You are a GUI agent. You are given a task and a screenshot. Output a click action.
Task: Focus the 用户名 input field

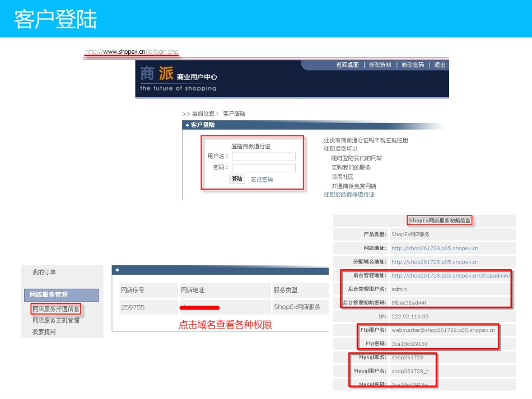pyautogui.click(x=264, y=157)
